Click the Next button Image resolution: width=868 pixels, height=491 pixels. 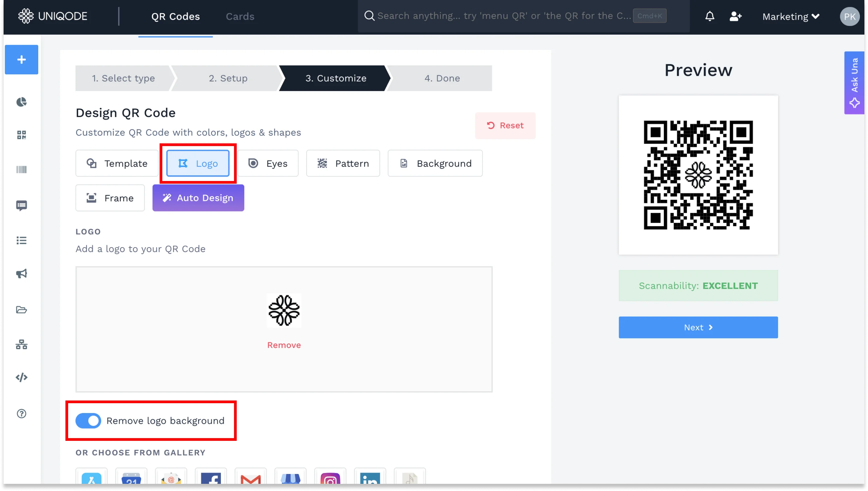point(698,327)
